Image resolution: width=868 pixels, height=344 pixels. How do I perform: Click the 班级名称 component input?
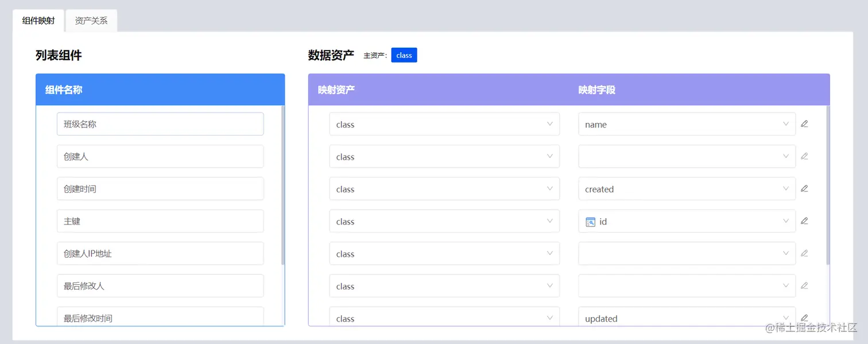(x=160, y=124)
